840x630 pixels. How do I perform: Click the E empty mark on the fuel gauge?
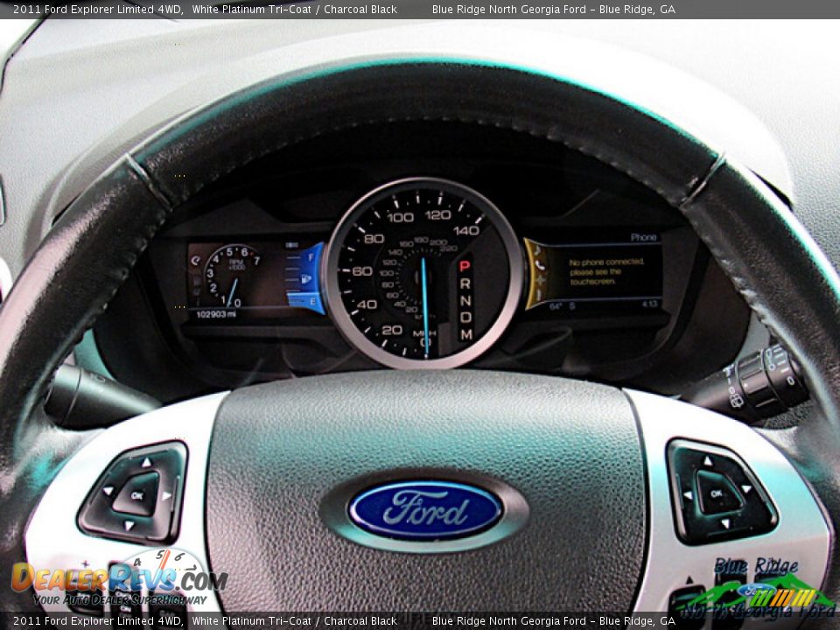click(313, 302)
